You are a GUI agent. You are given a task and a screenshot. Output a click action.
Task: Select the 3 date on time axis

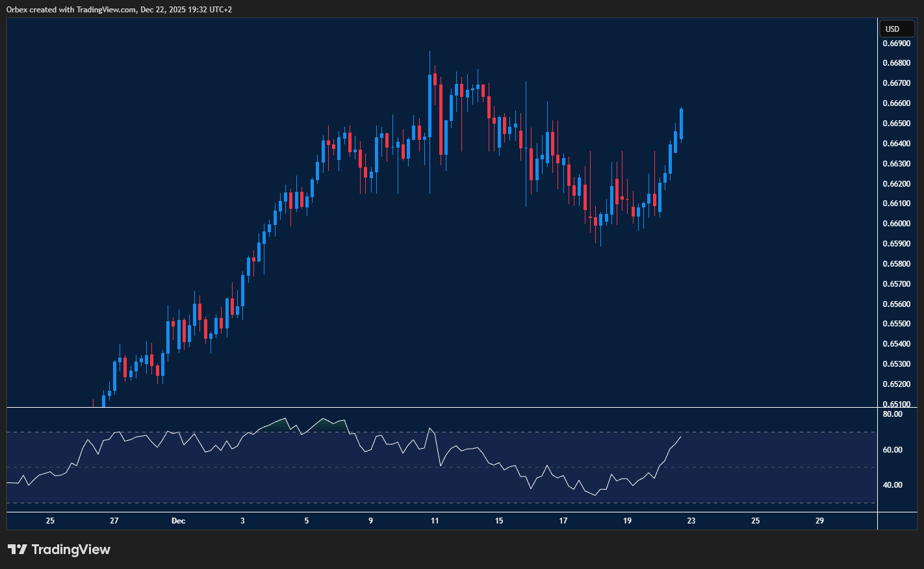[242, 521]
